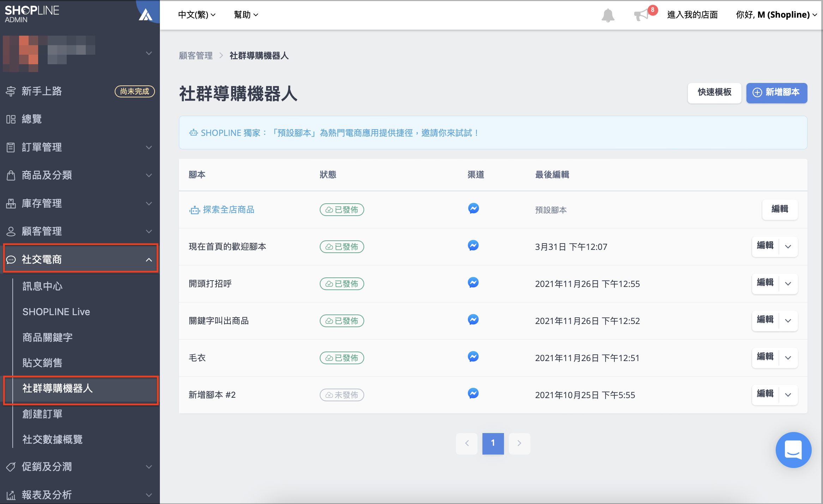
Task: Expand edit options for 新增腳本 #2
Action: click(x=788, y=395)
